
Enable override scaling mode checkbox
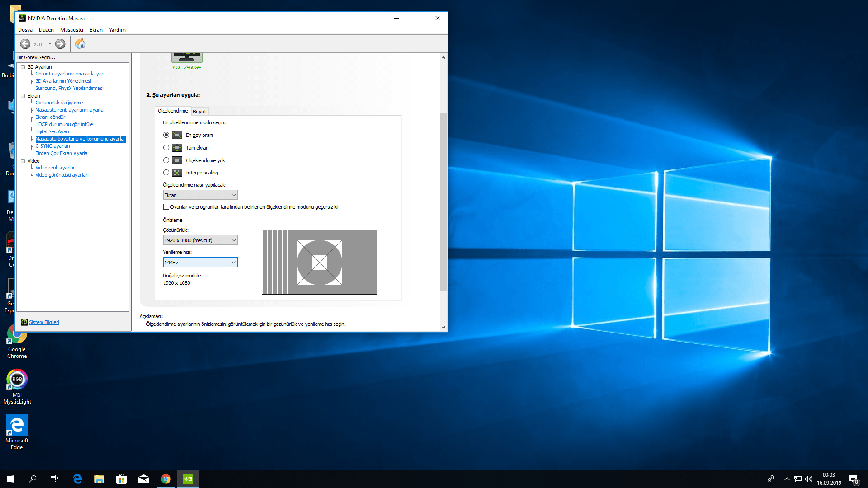(166, 207)
